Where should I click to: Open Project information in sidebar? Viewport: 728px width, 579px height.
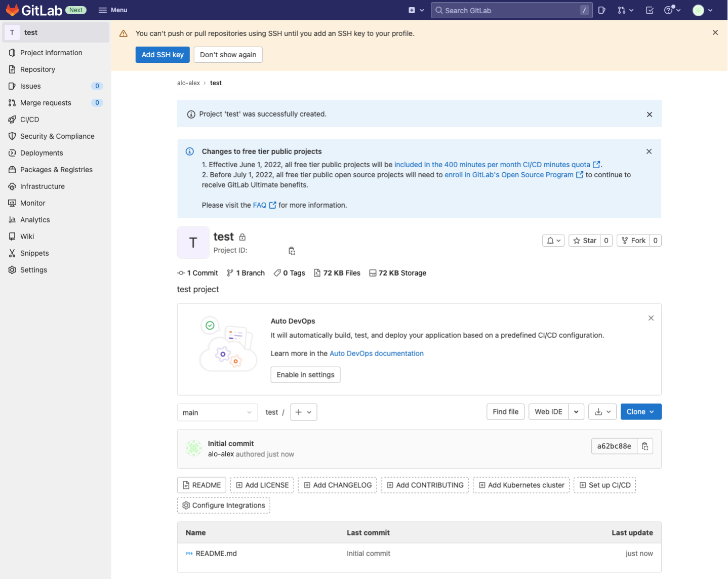55,53
